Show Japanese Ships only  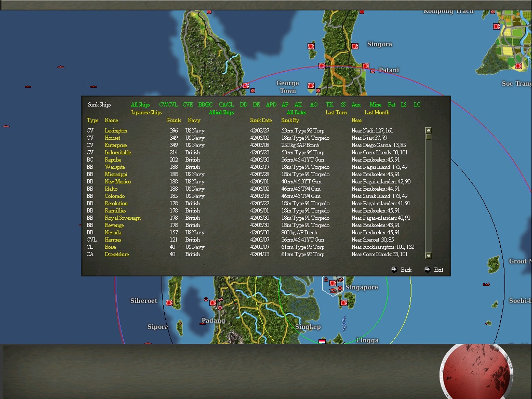tap(146, 112)
